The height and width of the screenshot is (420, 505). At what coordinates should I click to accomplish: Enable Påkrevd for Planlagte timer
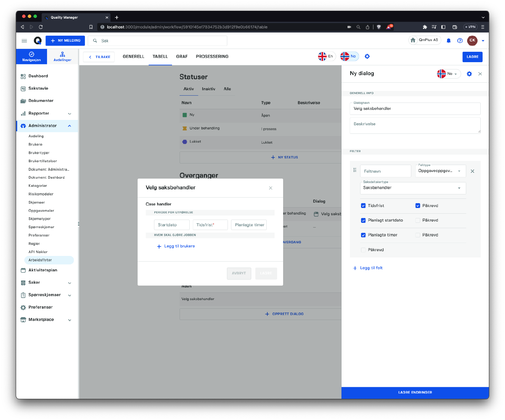(418, 235)
